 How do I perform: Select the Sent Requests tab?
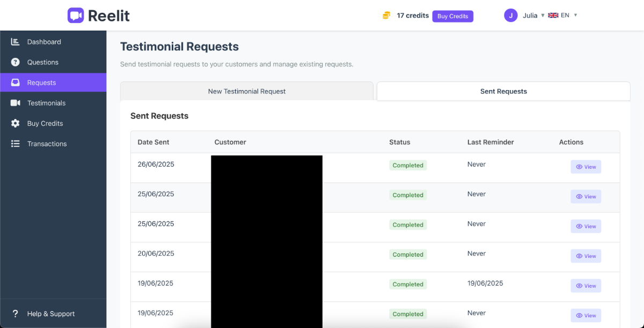point(503,91)
